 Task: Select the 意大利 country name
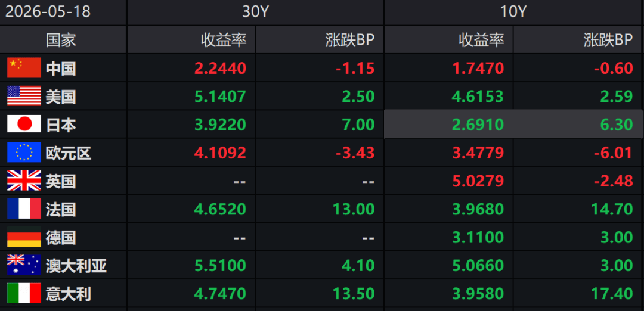point(68,294)
